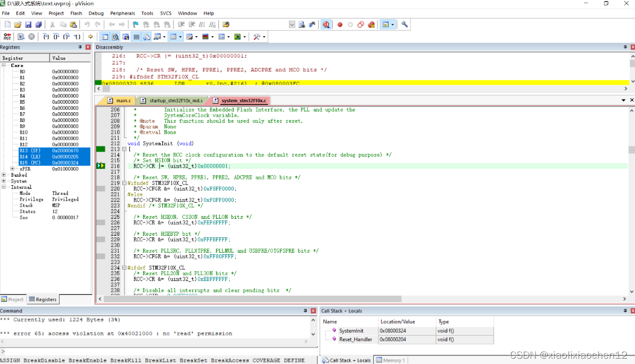Insert a breakpoint with the red dot icon

[340, 24]
